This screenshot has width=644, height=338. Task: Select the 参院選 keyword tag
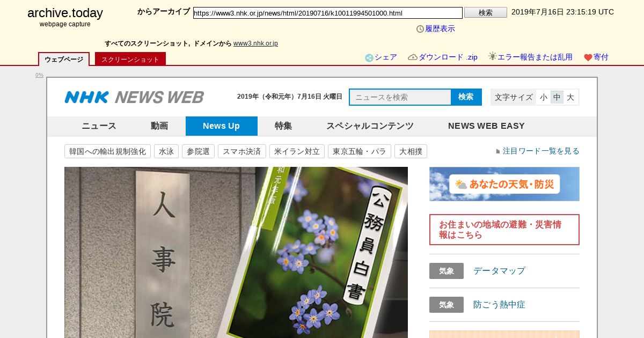coord(198,151)
